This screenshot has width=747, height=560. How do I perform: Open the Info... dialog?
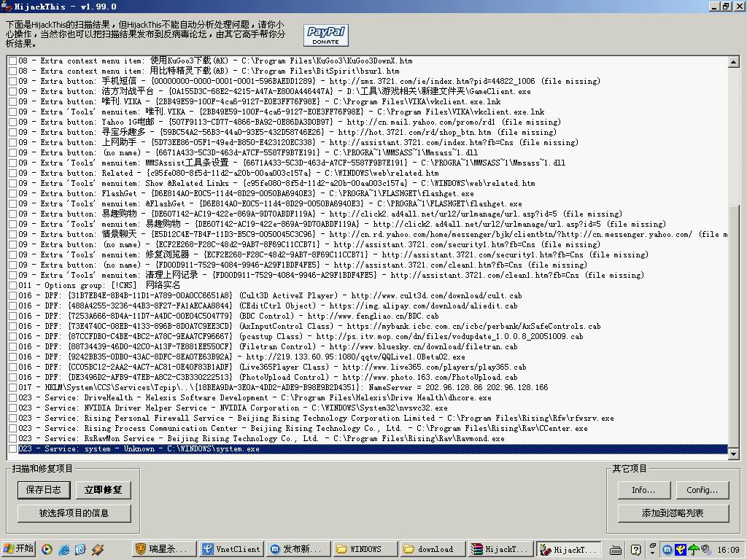point(643,489)
